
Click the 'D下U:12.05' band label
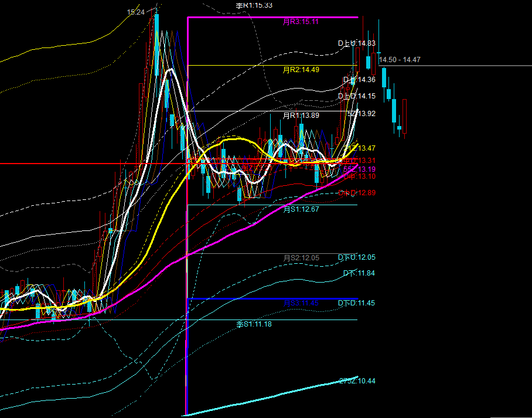tap(357, 257)
